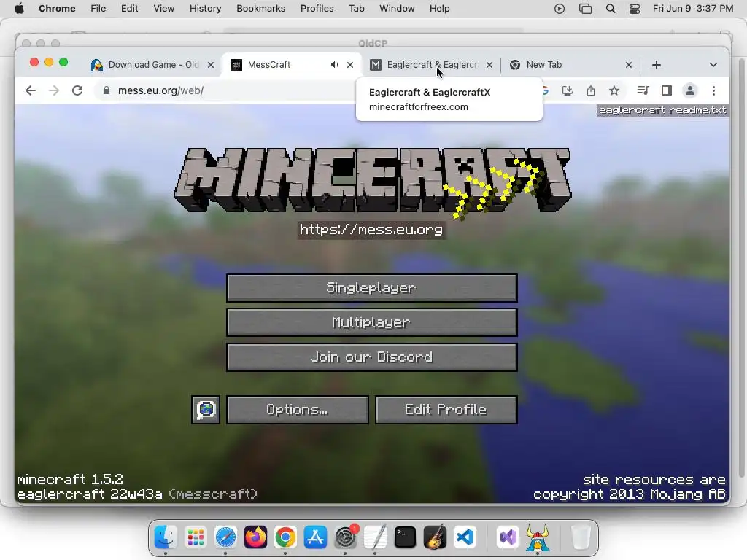Open the View menu
Image resolution: width=747 pixels, height=560 pixels.
pyautogui.click(x=163, y=9)
